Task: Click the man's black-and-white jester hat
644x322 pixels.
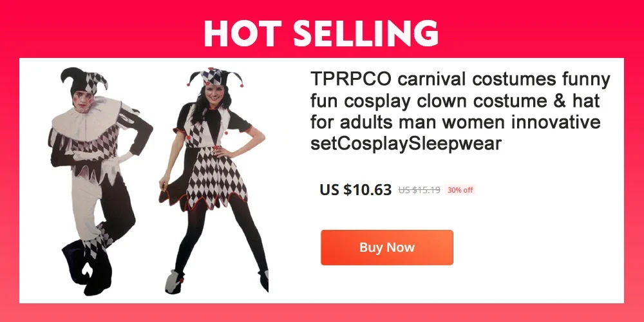Action: tap(84, 80)
